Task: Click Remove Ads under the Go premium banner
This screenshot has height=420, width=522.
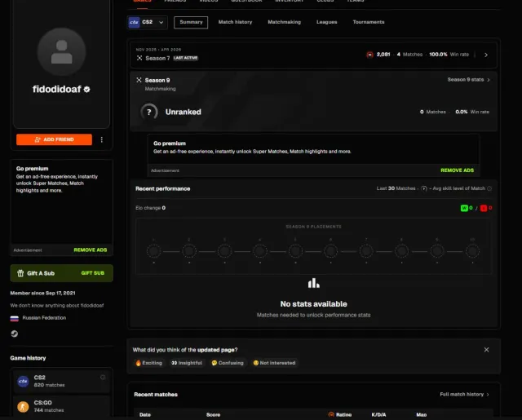Action: click(x=457, y=170)
